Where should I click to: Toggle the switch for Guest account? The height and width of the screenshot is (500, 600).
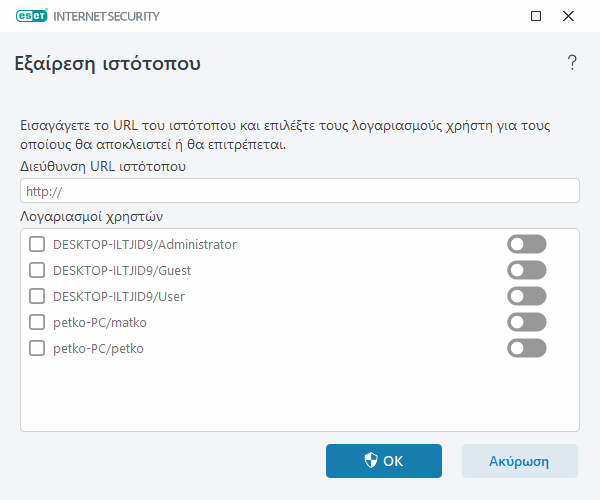click(527, 270)
